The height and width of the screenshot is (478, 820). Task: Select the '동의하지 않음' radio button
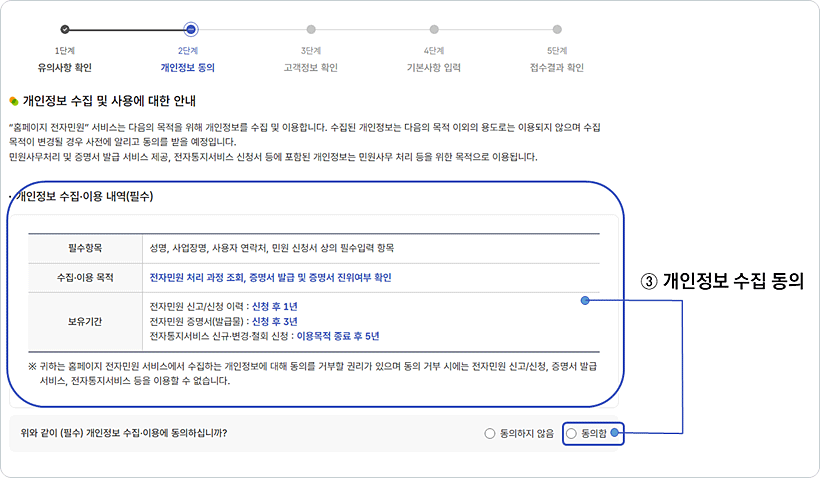tap(489, 434)
